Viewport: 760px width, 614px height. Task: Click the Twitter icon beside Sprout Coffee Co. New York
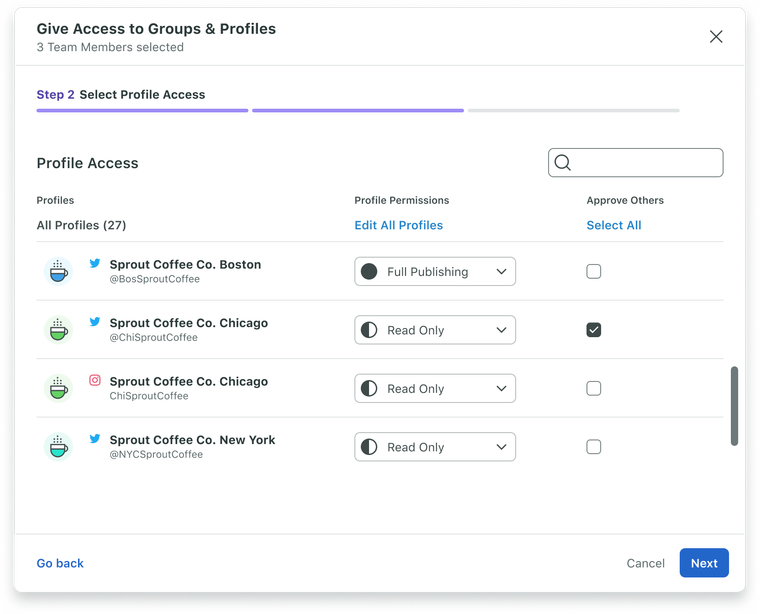95,439
